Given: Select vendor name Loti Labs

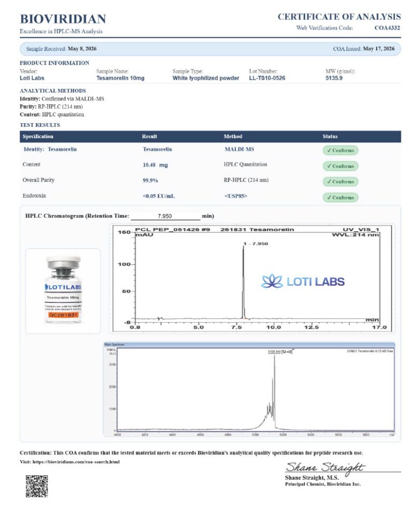Looking at the screenshot, I should click(x=32, y=78).
